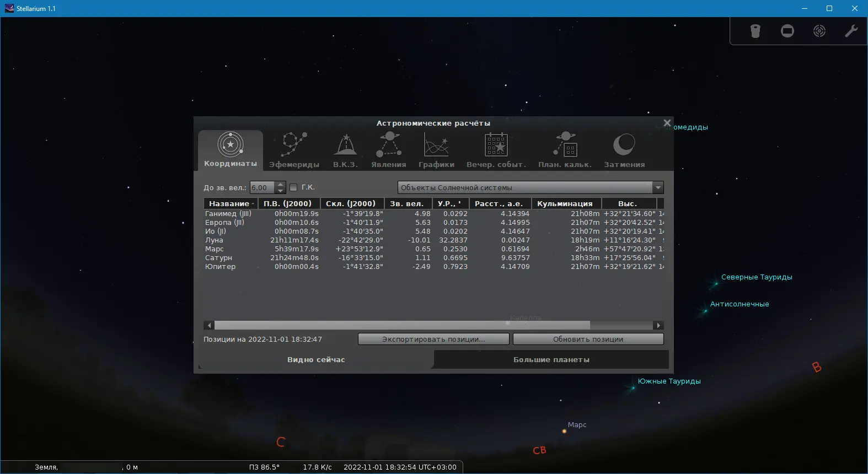Click Экспортировать позиции... button

coord(433,339)
